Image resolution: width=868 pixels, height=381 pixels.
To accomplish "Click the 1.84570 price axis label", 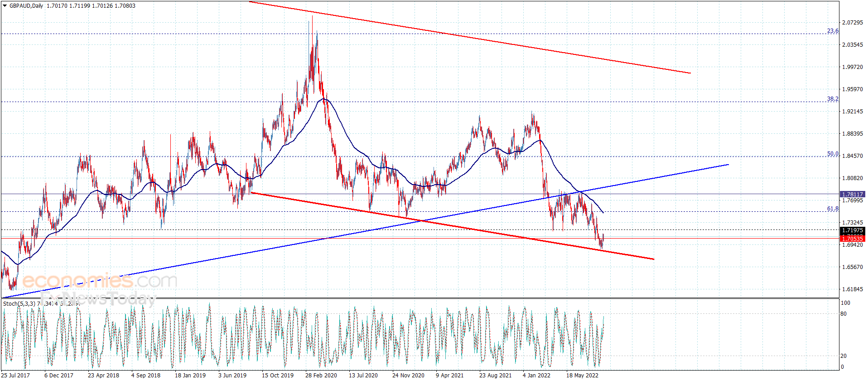I will point(852,156).
